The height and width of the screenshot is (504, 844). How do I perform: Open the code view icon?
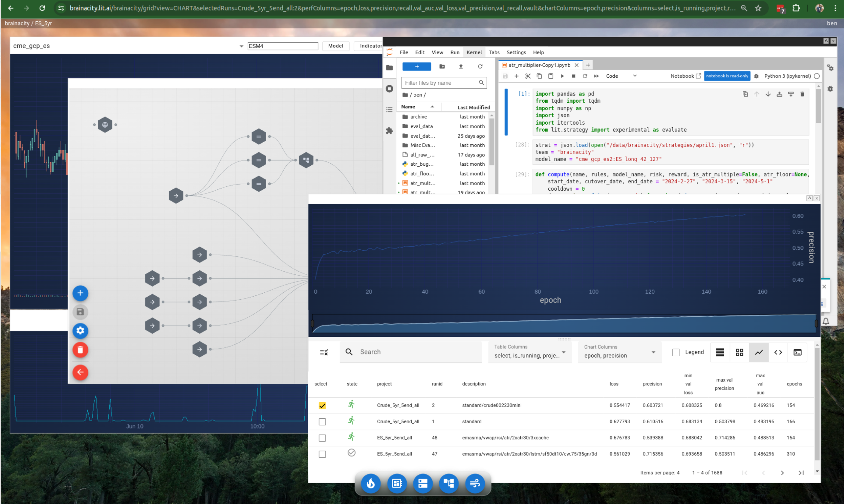(778, 352)
